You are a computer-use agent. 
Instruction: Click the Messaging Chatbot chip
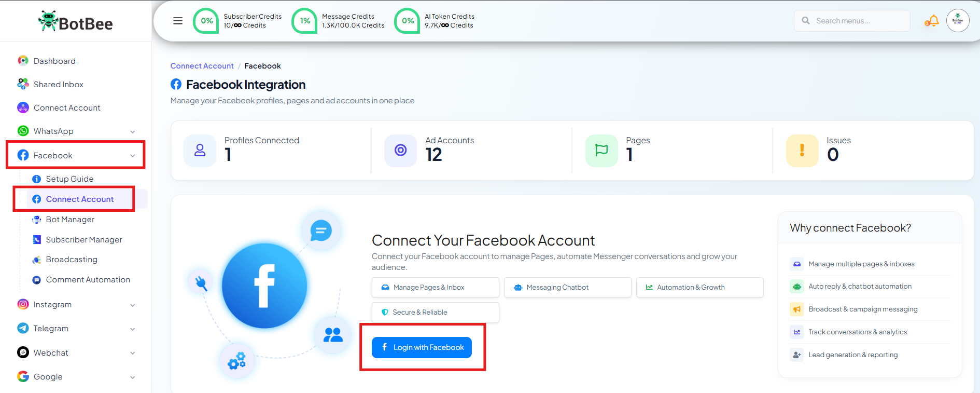coord(568,288)
